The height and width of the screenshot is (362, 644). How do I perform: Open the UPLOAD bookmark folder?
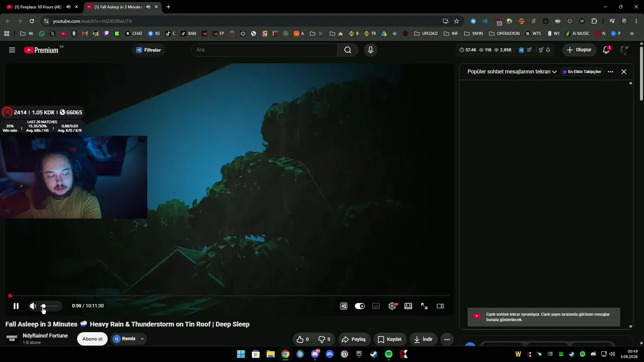coord(426,34)
